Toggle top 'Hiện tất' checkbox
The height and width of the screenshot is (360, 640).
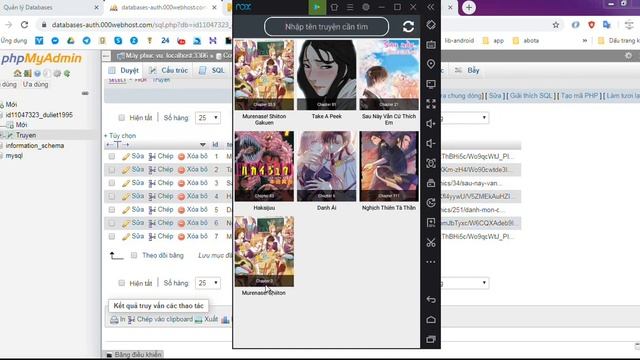click(121, 118)
